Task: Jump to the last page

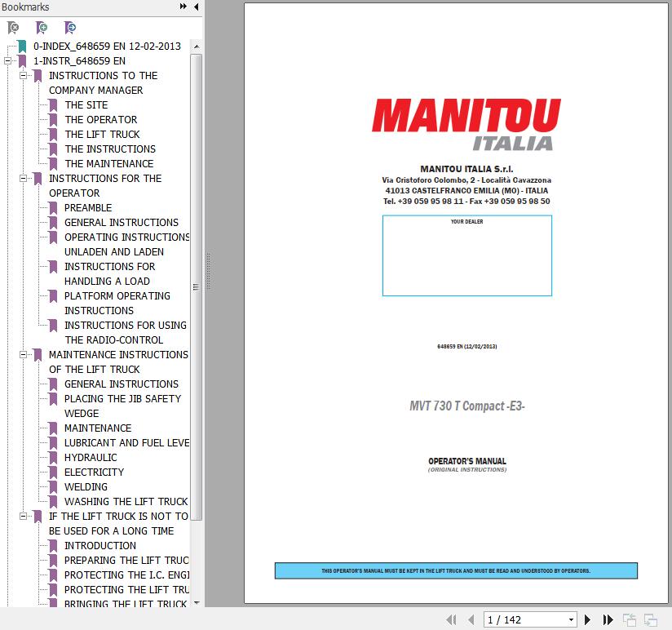Action: 608,619
